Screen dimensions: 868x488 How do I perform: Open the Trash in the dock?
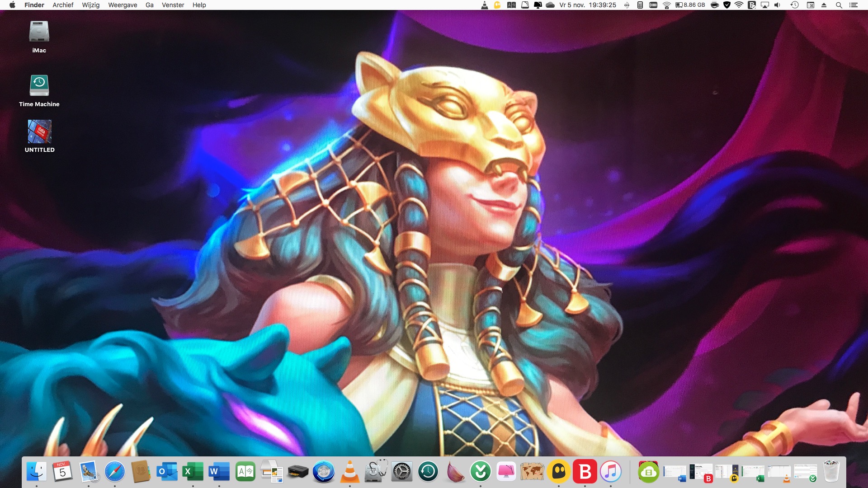click(x=831, y=472)
